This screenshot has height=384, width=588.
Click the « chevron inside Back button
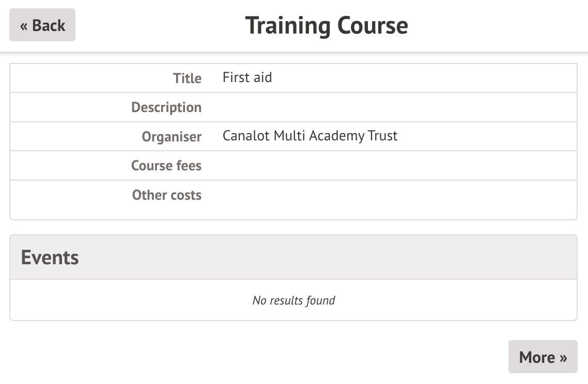tap(24, 26)
